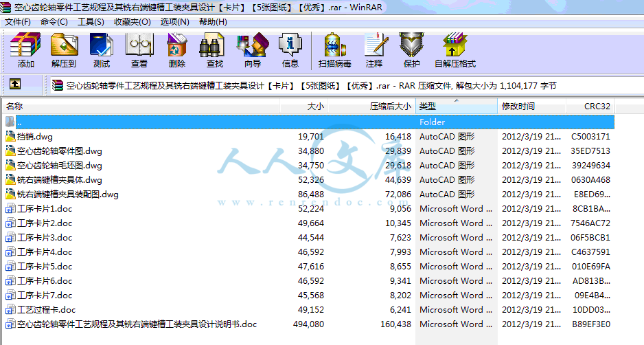The height and width of the screenshot is (345, 644).
Task: Open the 命令(C) menu
Action: click(54, 22)
